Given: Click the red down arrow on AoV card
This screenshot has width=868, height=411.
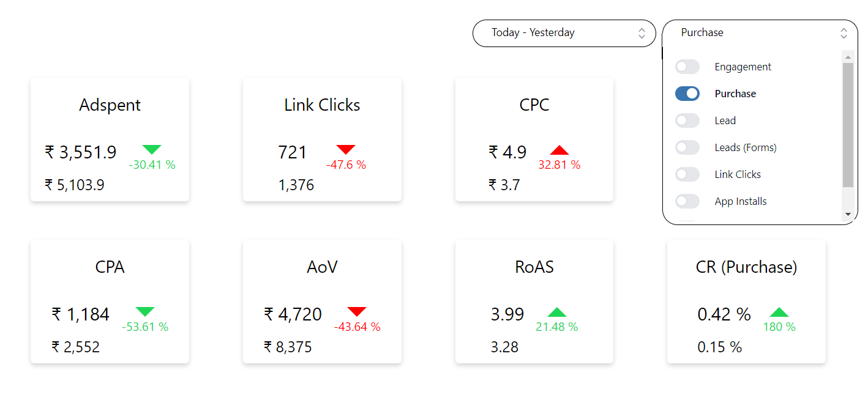Looking at the screenshot, I should 357,311.
